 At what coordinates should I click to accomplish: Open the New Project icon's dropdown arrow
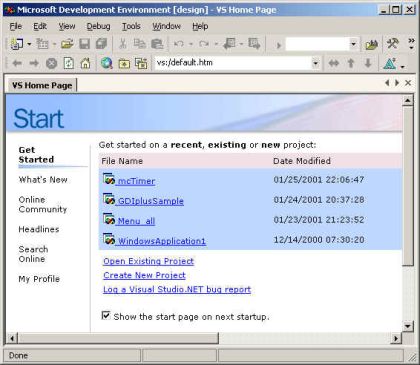29,44
